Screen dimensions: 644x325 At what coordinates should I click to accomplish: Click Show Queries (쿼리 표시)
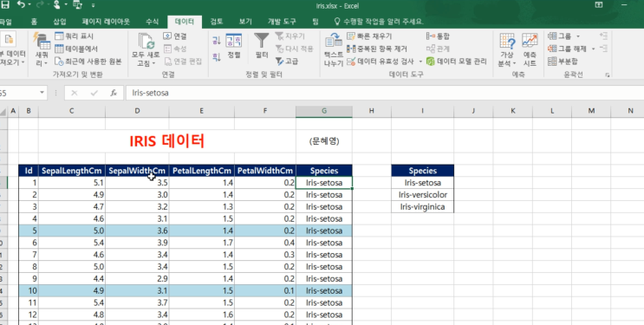pos(75,36)
